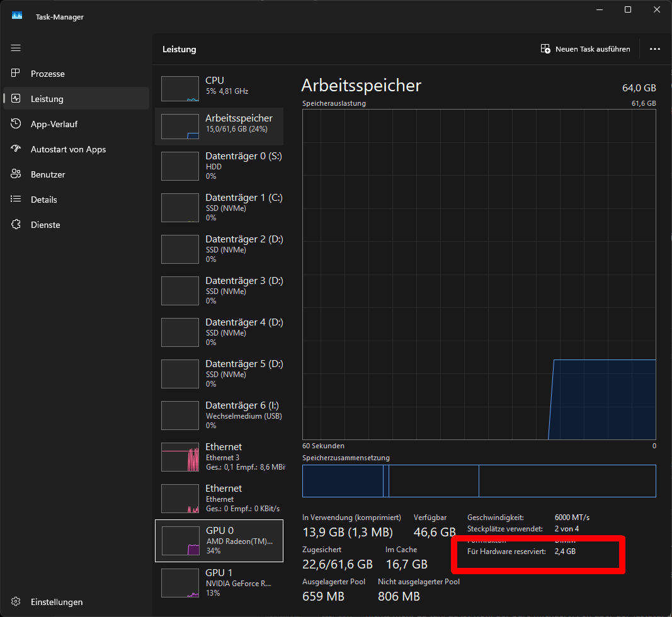Click the 64,0 GB total memory value
The height and width of the screenshot is (617, 672).
pos(639,88)
